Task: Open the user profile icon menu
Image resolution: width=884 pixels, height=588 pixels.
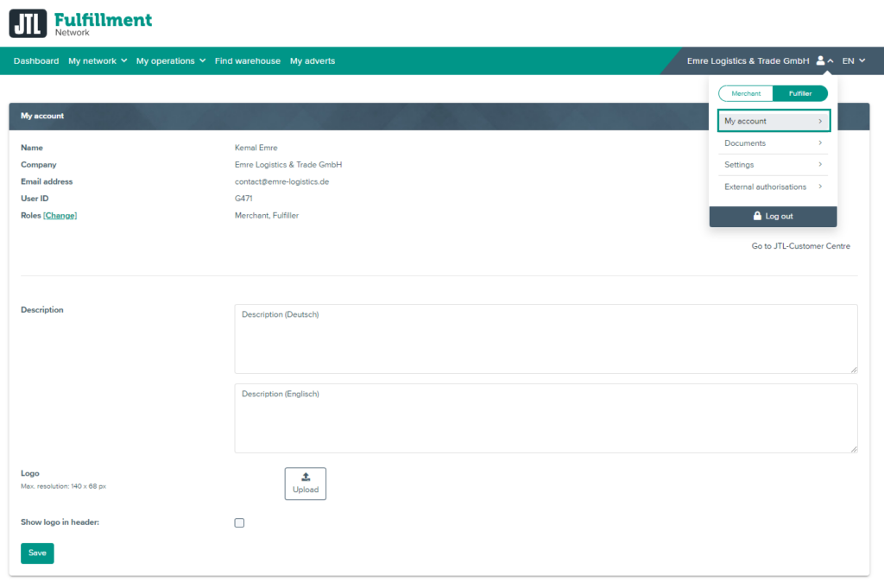Action: (x=821, y=61)
